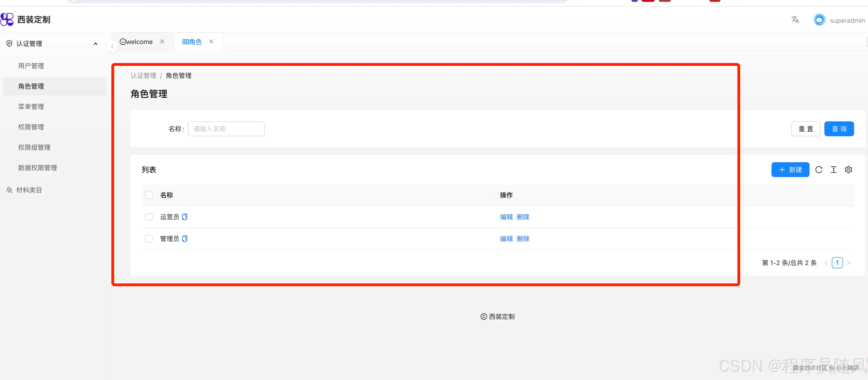Switch to the welcome tab
The height and width of the screenshot is (380, 868).
136,42
